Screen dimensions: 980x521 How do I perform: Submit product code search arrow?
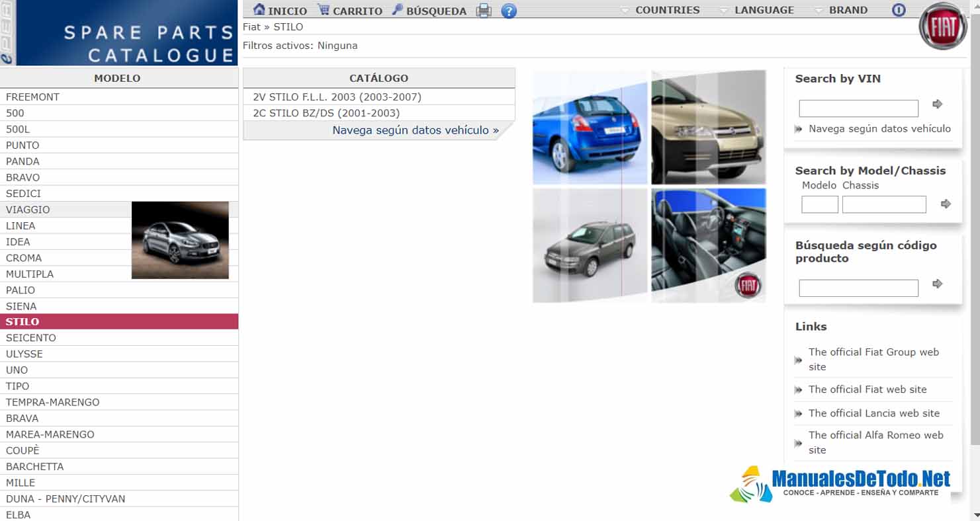[x=937, y=284]
